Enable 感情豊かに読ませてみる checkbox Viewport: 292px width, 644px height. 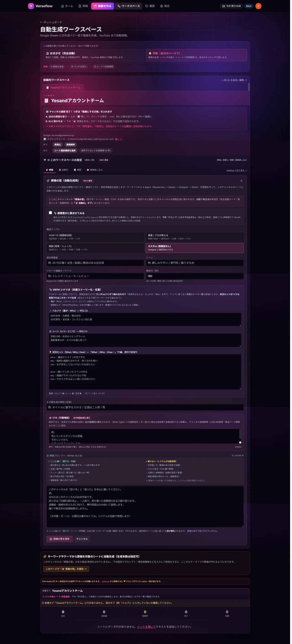click(x=50, y=213)
